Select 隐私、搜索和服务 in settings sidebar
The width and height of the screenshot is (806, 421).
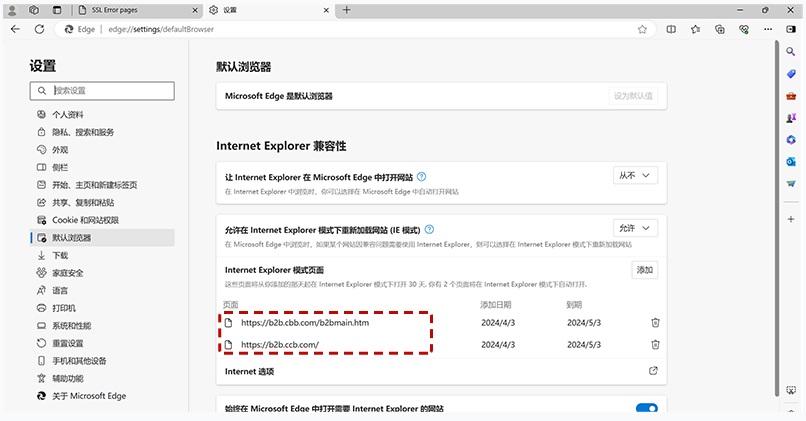pyautogui.click(x=83, y=132)
